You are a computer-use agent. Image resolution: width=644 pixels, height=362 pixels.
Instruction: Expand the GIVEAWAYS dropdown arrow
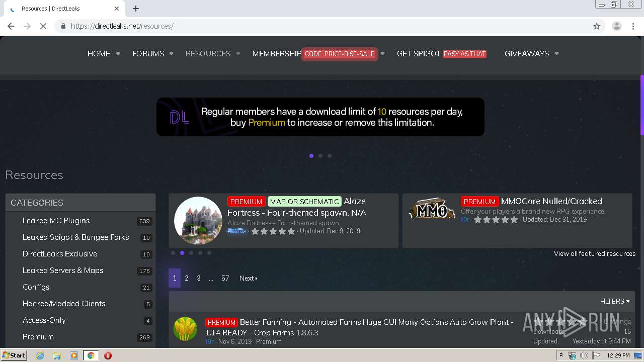click(556, 54)
